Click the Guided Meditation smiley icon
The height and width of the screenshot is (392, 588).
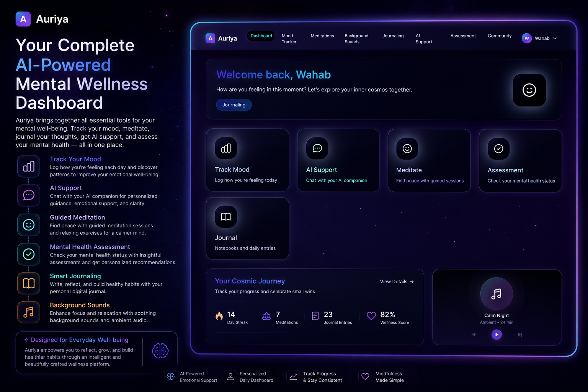[29, 225]
